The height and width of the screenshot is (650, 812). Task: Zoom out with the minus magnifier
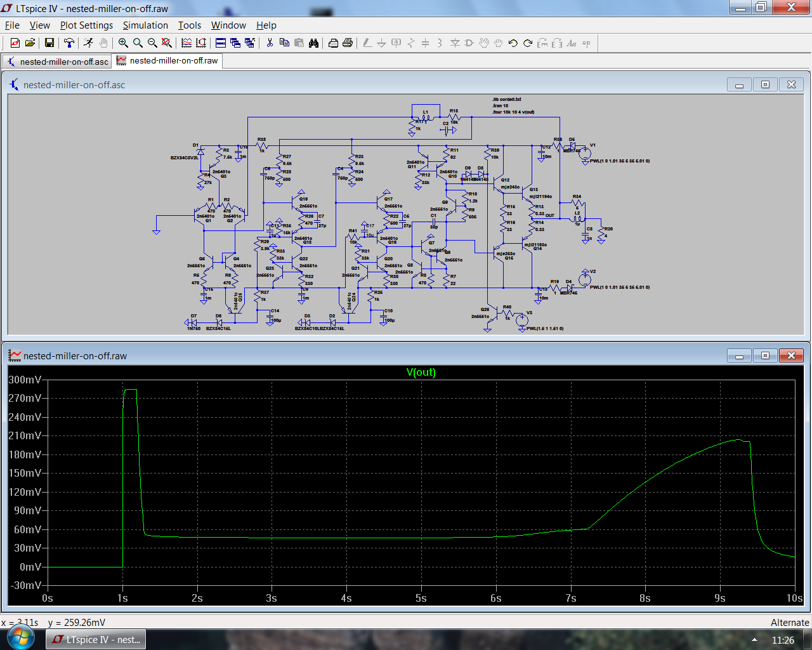click(x=152, y=43)
